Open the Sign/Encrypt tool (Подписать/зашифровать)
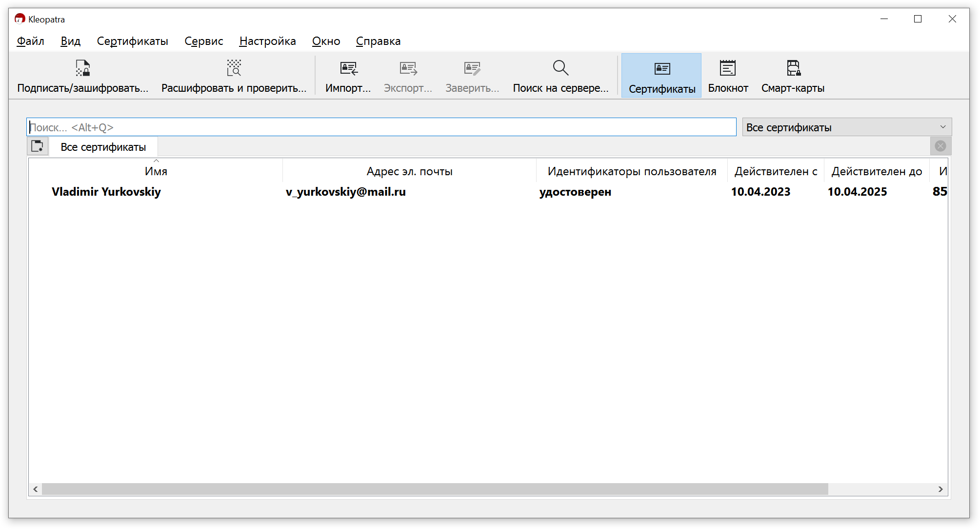This screenshot has width=980, height=529. (83, 76)
